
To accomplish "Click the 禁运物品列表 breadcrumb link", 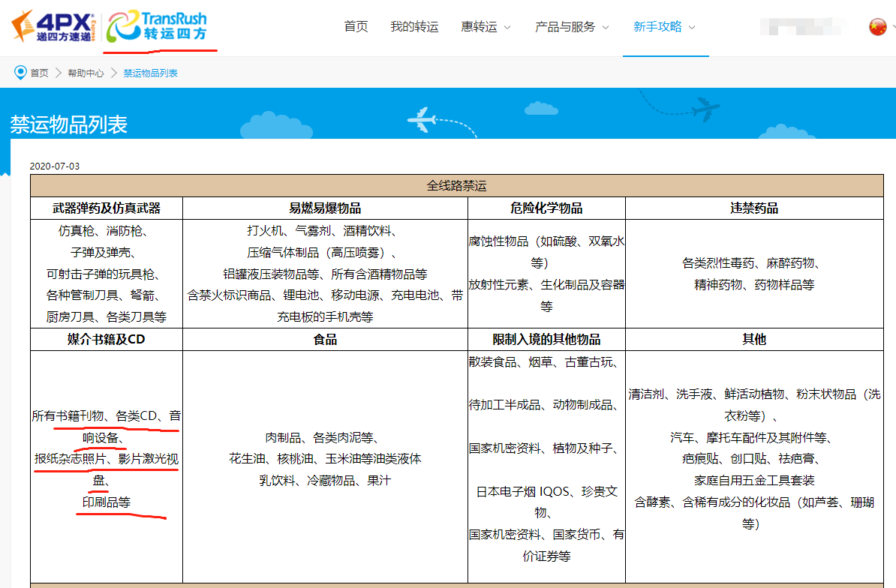I will tap(150, 73).
